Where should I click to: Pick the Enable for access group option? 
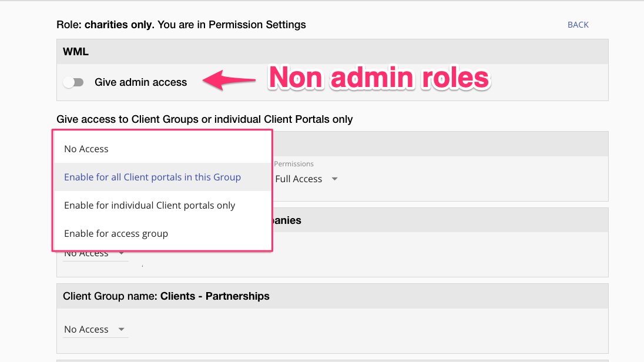[116, 234]
